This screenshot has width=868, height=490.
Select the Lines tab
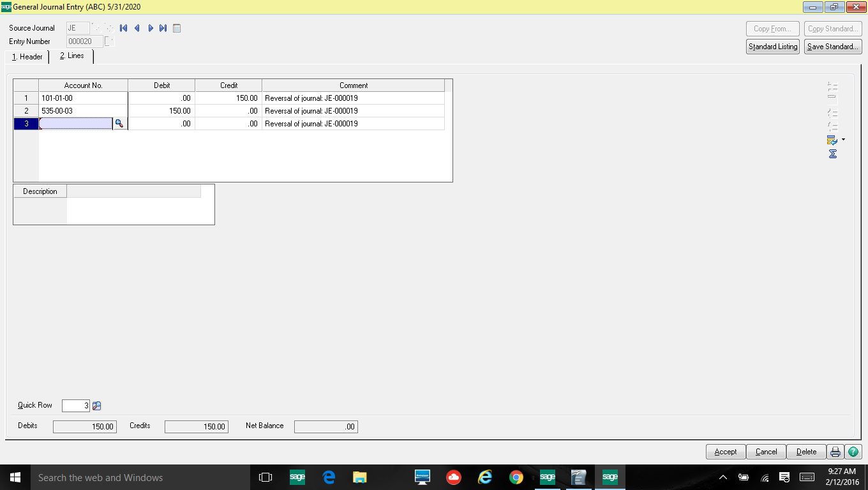(x=71, y=56)
